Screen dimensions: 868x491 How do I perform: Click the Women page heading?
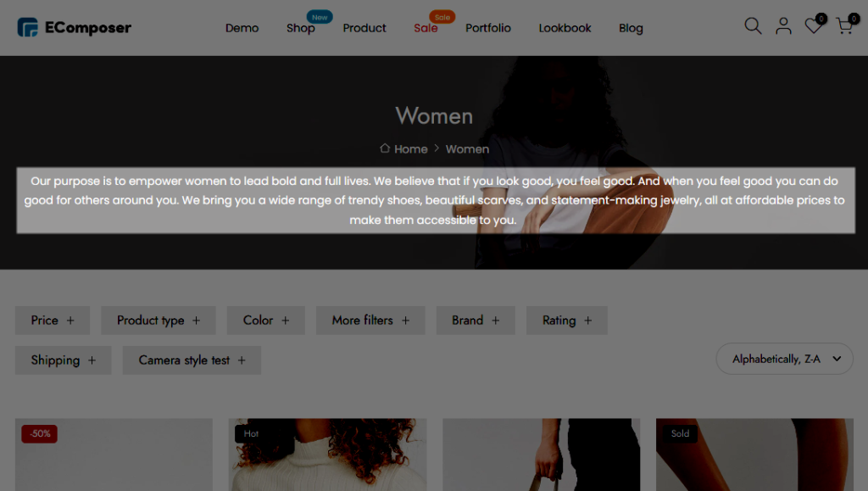(x=434, y=115)
